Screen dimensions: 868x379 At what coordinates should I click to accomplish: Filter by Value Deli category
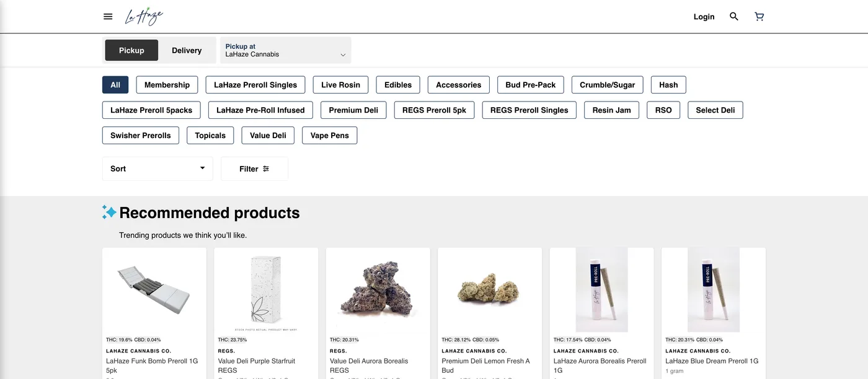click(x=268, y=136)
